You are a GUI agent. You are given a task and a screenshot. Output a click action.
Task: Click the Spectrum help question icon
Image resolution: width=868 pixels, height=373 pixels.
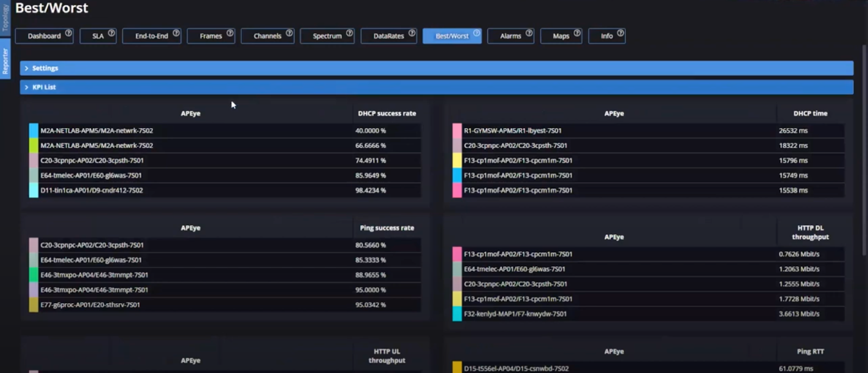click(349, 33)
